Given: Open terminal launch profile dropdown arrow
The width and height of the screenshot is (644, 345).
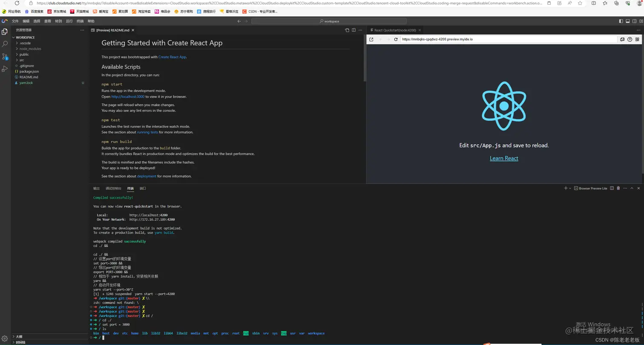Looking at the screenshot, I should [570, 188].
